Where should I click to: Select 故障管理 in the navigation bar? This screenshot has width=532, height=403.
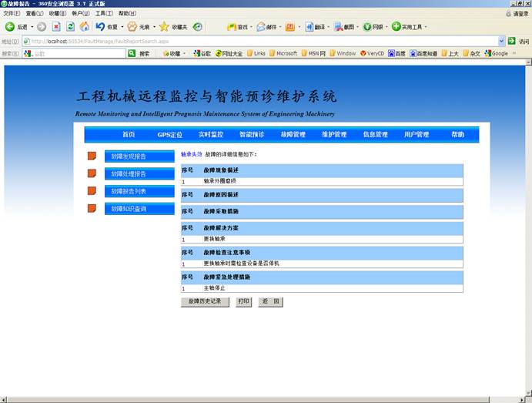(x=293, y=135)
